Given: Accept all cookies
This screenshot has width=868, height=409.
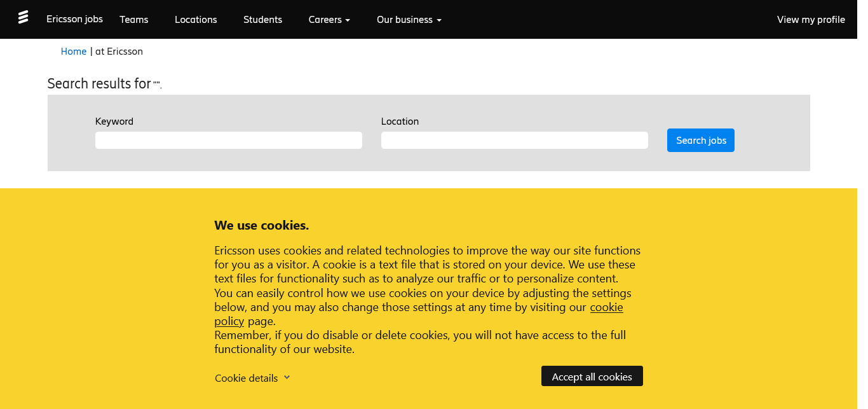Looking at the screenshot, I should click(592, 377).
